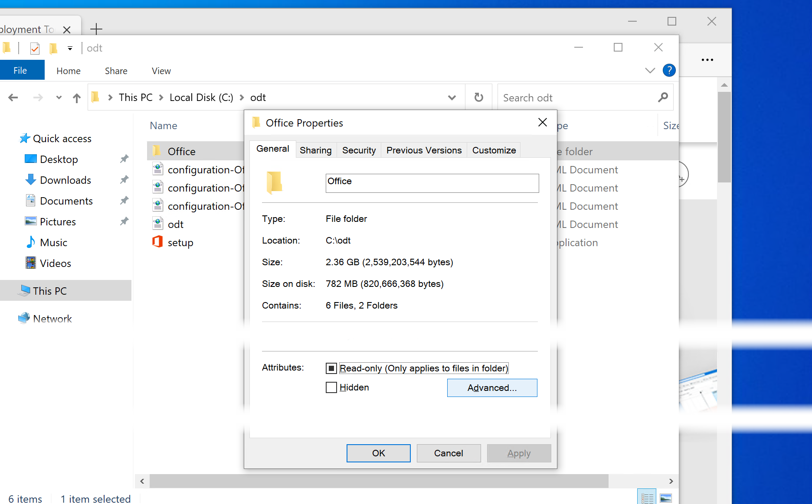
Task: Click the Forward navigation arrow
Action: click(38, 98)
